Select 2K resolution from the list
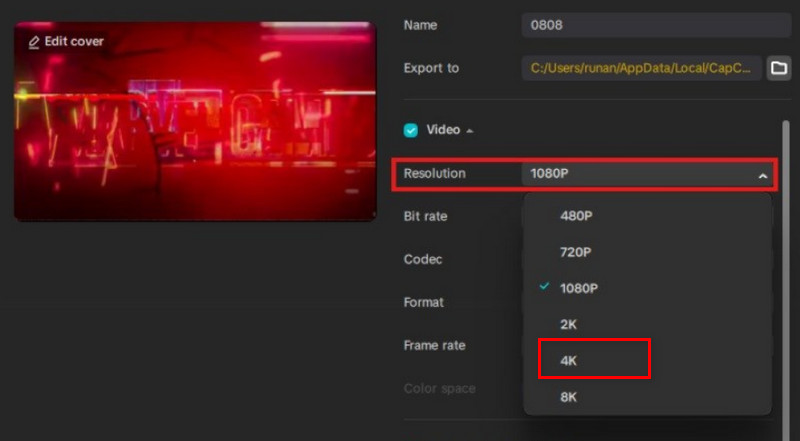 tap(568, 324)
